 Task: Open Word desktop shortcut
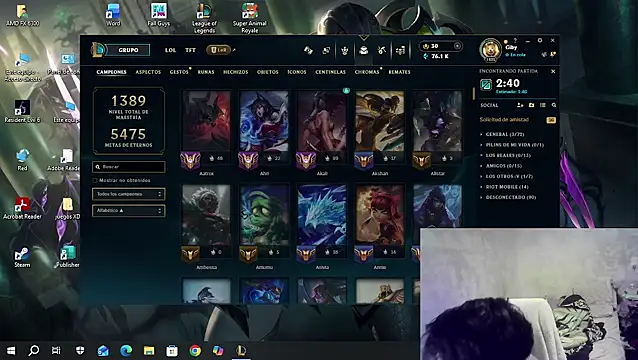click(x=113, y=15)
